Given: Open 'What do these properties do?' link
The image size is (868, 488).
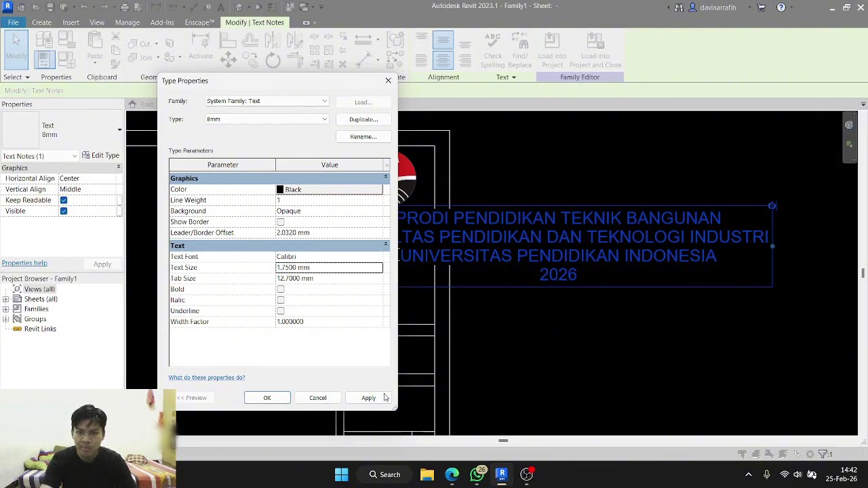Looking at the screenshot, I should click(207, 378).
